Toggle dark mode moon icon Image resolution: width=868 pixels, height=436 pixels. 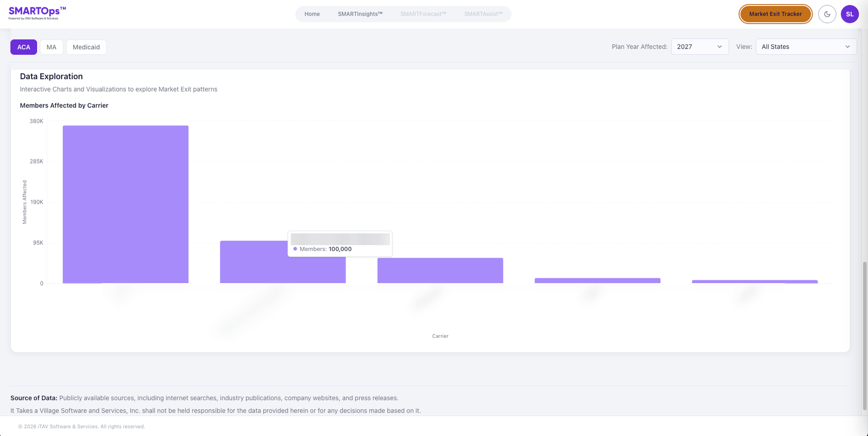tap(827, 14)
